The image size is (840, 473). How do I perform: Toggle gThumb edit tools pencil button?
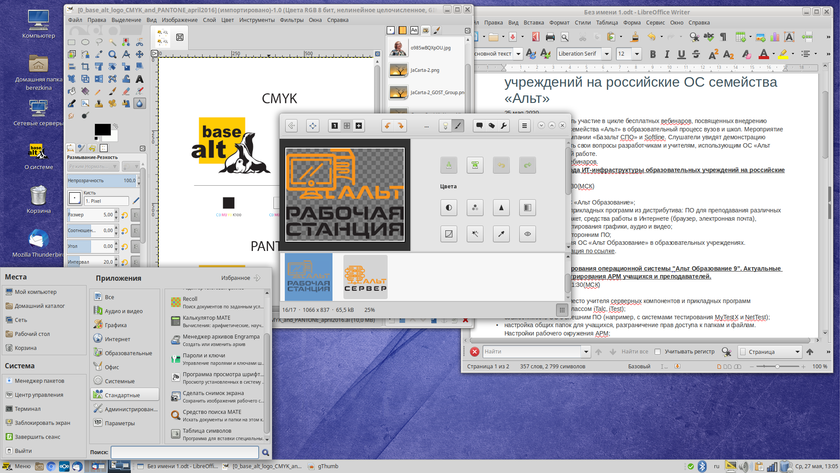(x=458, y=126)
